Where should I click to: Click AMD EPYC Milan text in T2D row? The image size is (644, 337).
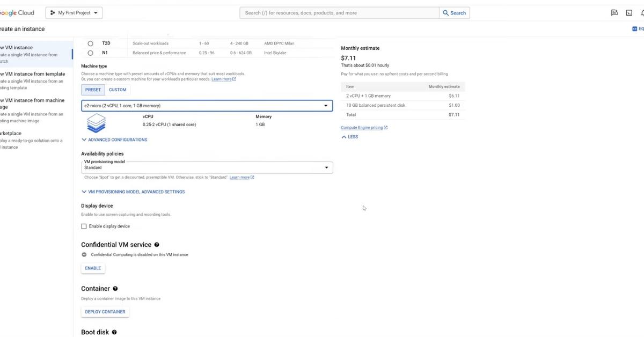[279, 43]
